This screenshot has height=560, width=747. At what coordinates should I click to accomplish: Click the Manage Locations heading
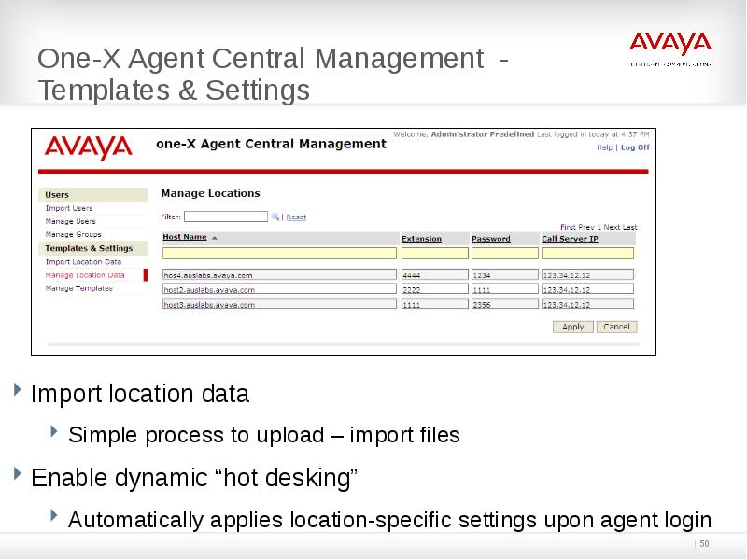tap(211, 193)
